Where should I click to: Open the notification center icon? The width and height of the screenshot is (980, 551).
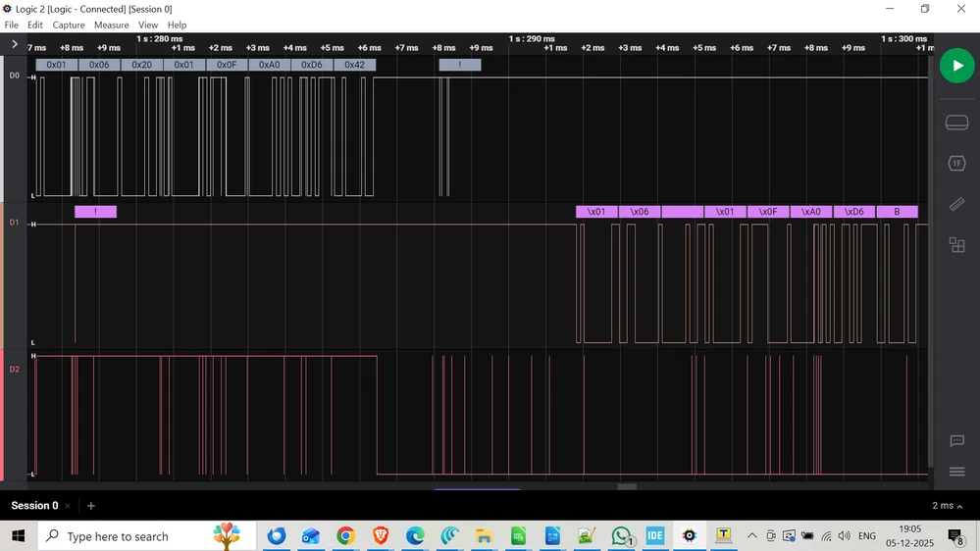click(956, 536)
